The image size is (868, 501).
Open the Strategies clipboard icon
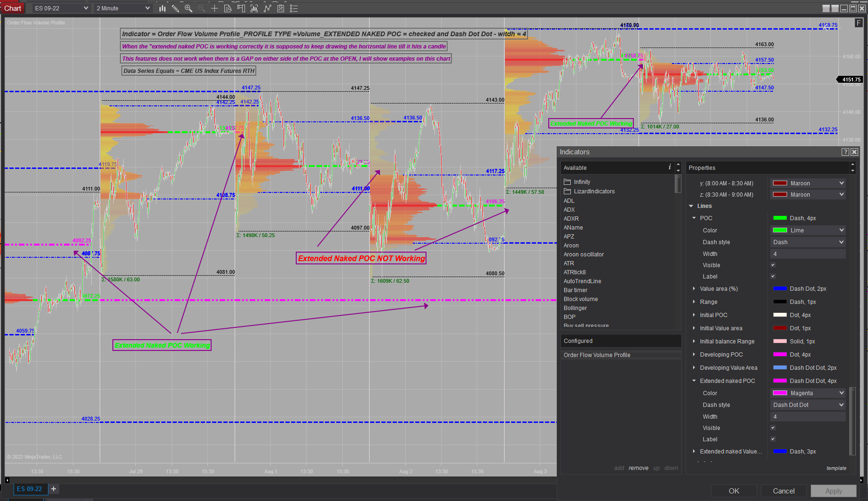coord(281,8)
